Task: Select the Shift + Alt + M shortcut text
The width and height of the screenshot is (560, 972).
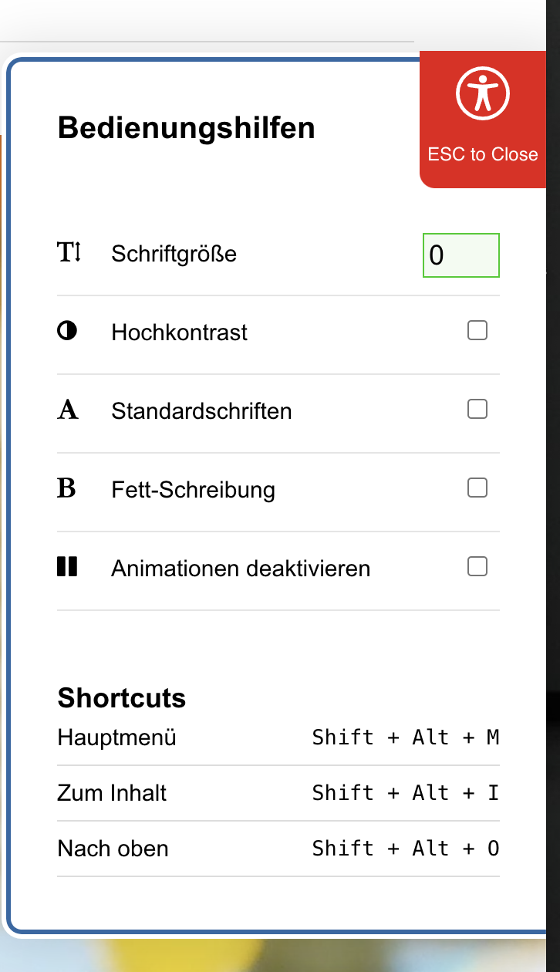Action: click(x=406, y=737)
